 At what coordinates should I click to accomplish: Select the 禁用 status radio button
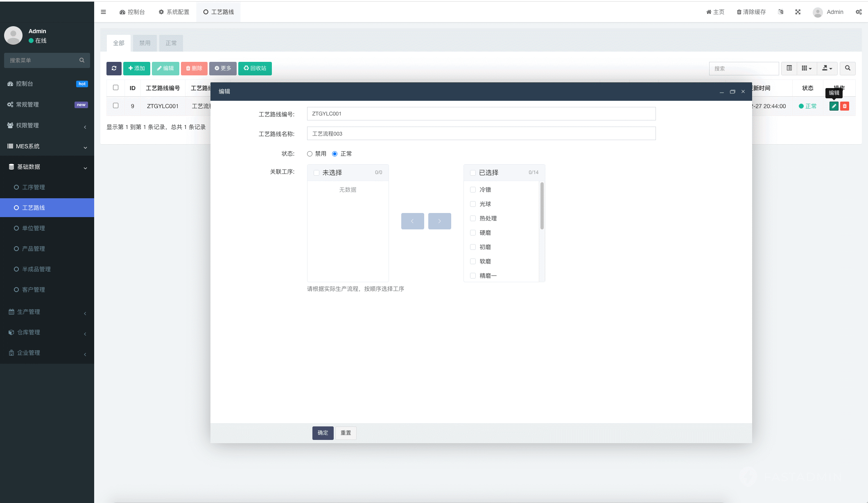click(310, 154)
